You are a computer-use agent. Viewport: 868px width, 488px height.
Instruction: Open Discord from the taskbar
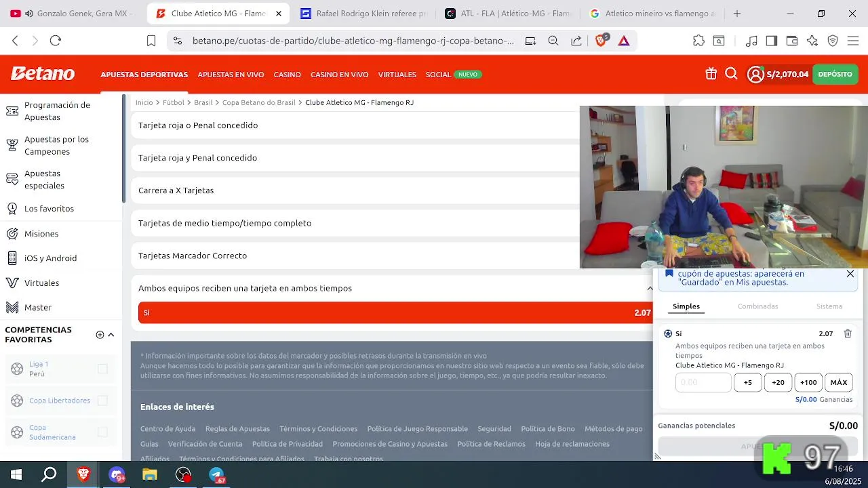point(117,474)
